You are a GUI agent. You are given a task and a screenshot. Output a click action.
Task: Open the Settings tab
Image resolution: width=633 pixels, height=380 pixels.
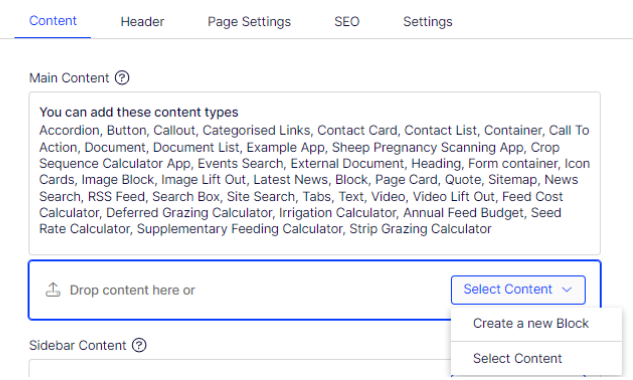tap(428, 21)
